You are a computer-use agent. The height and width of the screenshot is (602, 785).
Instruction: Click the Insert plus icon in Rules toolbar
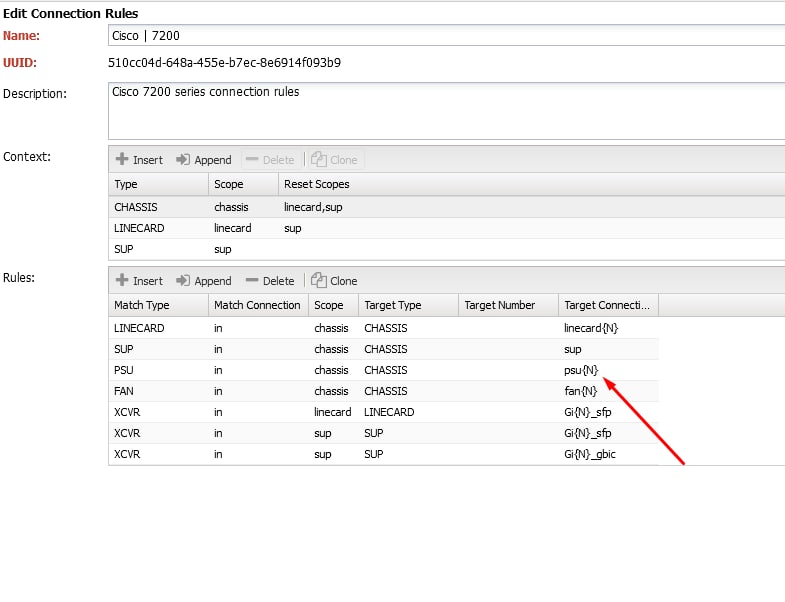pyautogui.click(x=122, y=280)
